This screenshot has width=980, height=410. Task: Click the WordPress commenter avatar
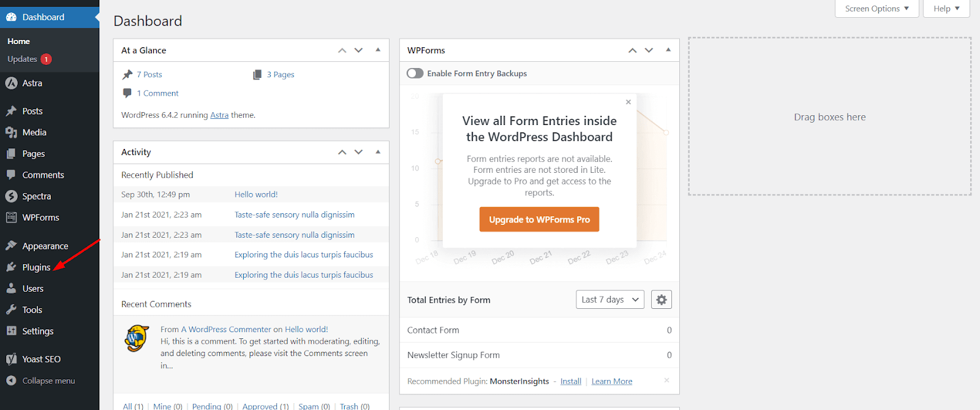coord(137,338)
